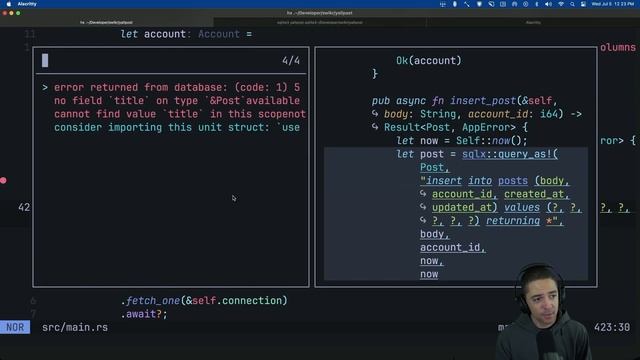Image resolution: width=640 pixels, height=360 pixels.
Task: Click 'let account: Account =' code line
Action: (x=186, y=34)
